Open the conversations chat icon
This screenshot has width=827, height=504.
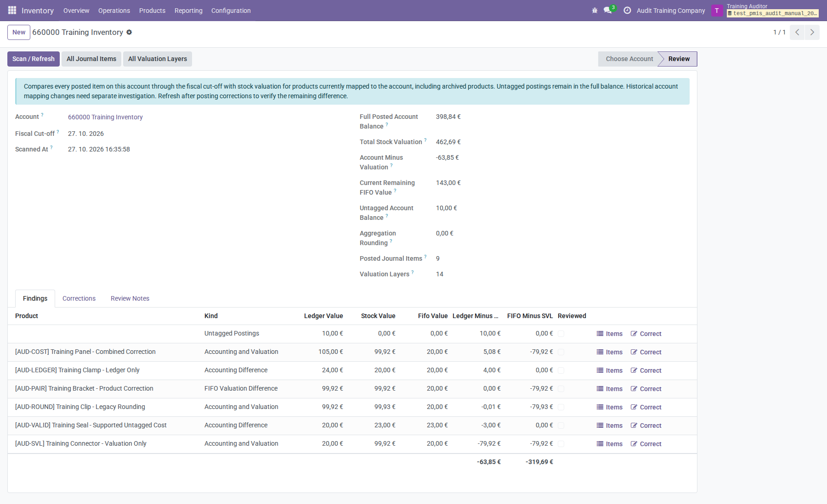[608, 10]
